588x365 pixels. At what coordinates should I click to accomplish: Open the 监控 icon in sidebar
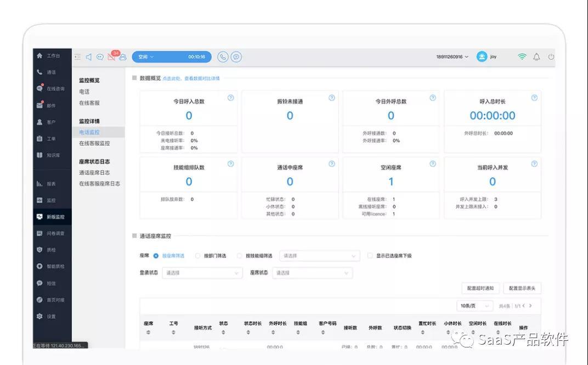(39, 200)
